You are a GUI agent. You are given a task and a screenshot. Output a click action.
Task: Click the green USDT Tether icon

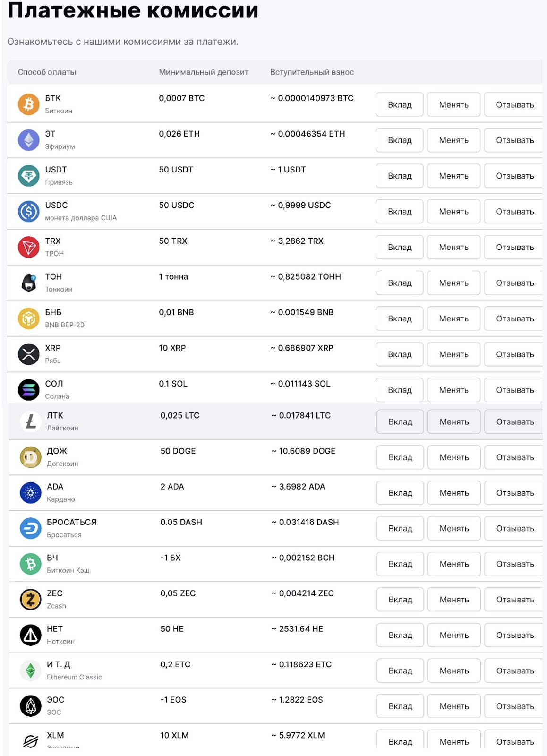29,176
